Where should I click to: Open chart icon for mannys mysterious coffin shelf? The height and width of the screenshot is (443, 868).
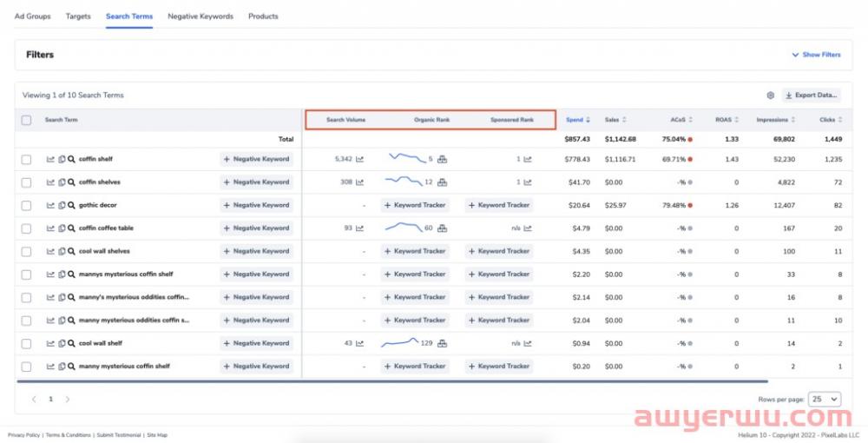(x=50, y=274)
